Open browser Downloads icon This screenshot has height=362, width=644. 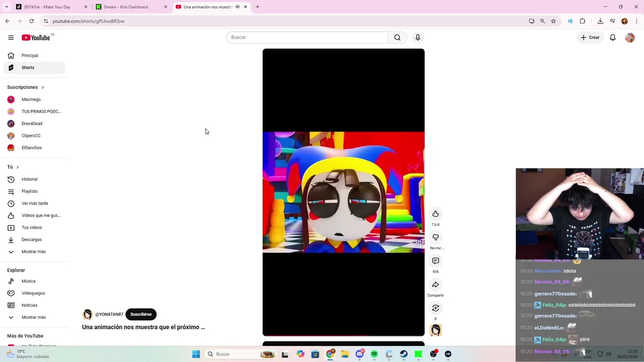tap(600, 21)
